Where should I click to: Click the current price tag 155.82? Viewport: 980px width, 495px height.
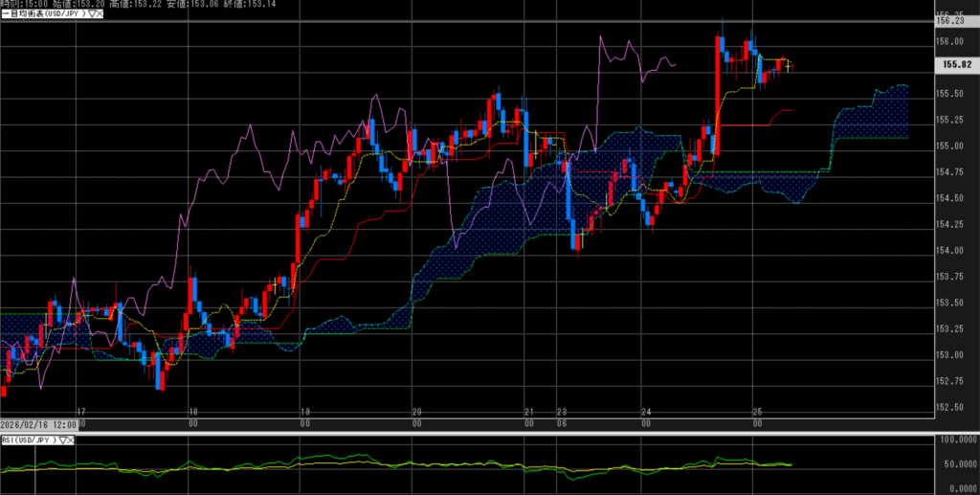953,64
